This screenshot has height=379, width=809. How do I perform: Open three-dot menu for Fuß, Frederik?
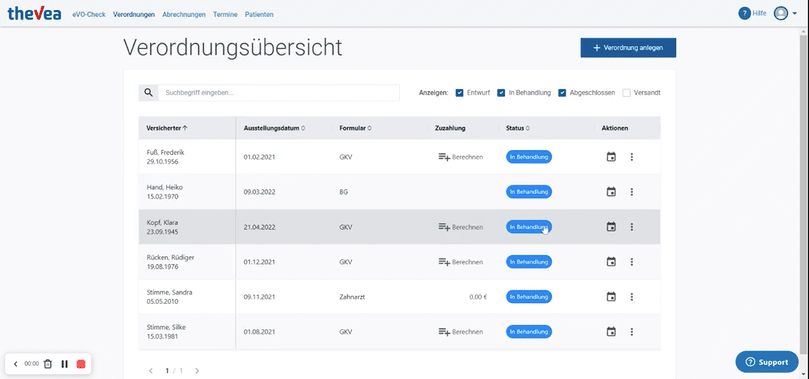pyautogui.click(x=632, y=157)
